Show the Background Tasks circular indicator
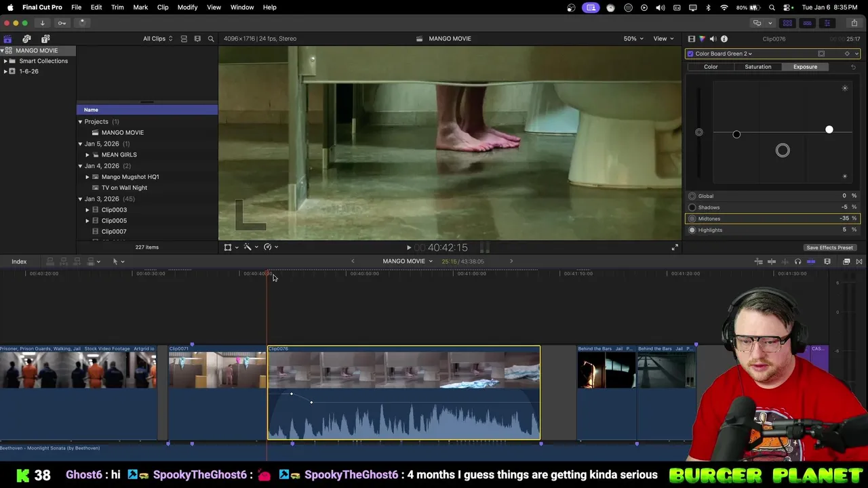This screenshot has height=488, width=868. [x=82, y=22]
